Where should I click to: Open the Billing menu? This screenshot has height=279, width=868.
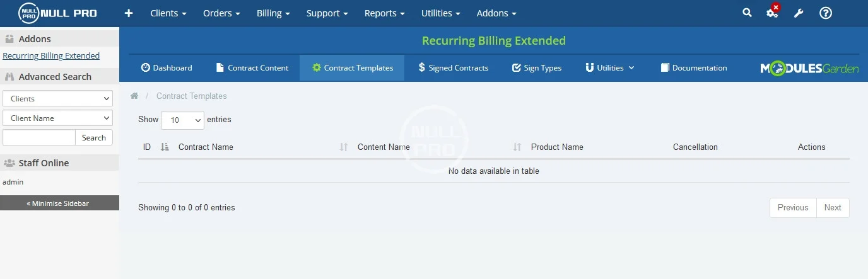click(273, 13)
